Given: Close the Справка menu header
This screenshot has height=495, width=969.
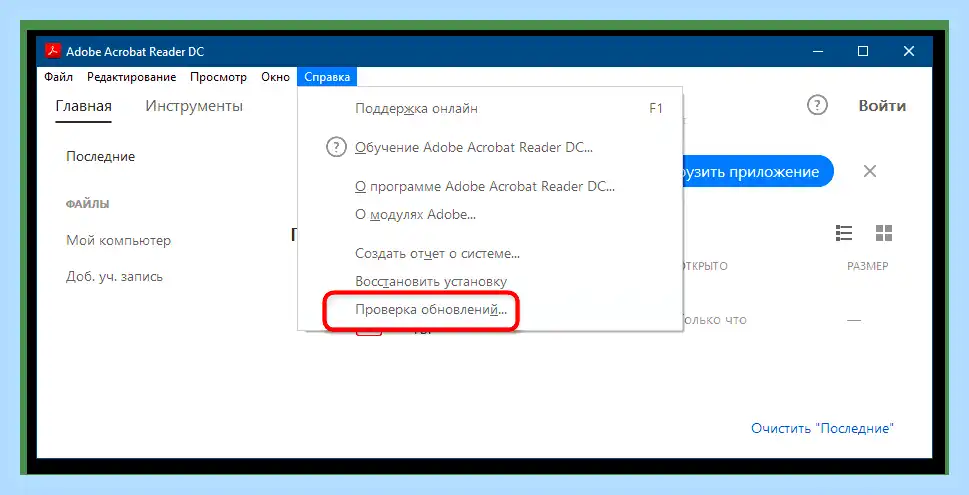Looking at the screenshot, I should click(x=327, y=77).
